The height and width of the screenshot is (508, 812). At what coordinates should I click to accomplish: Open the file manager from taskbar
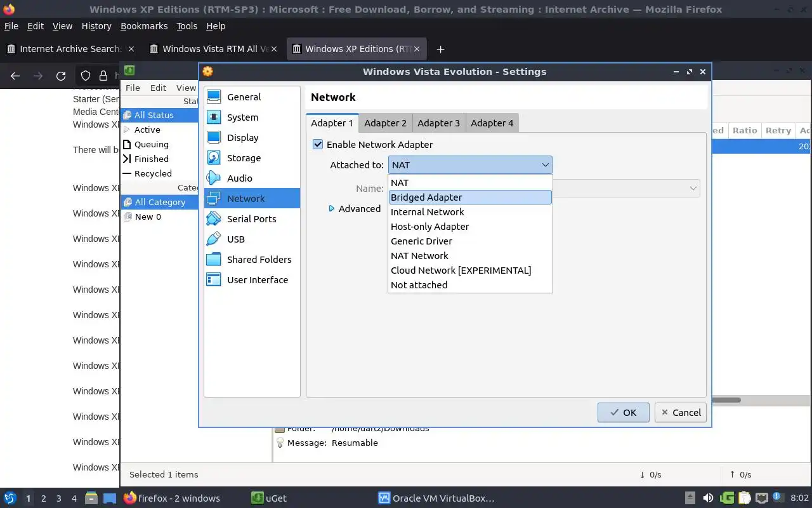point(91,498)
